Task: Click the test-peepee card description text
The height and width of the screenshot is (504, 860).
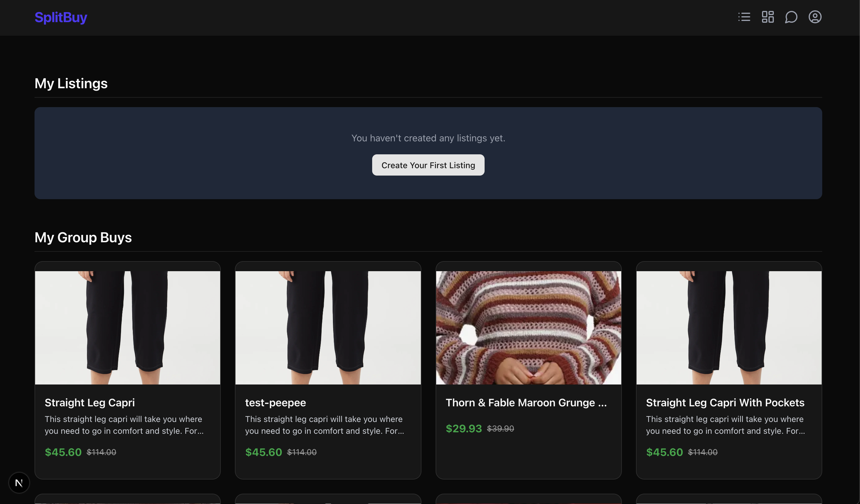Action: [x=324, y=425]
